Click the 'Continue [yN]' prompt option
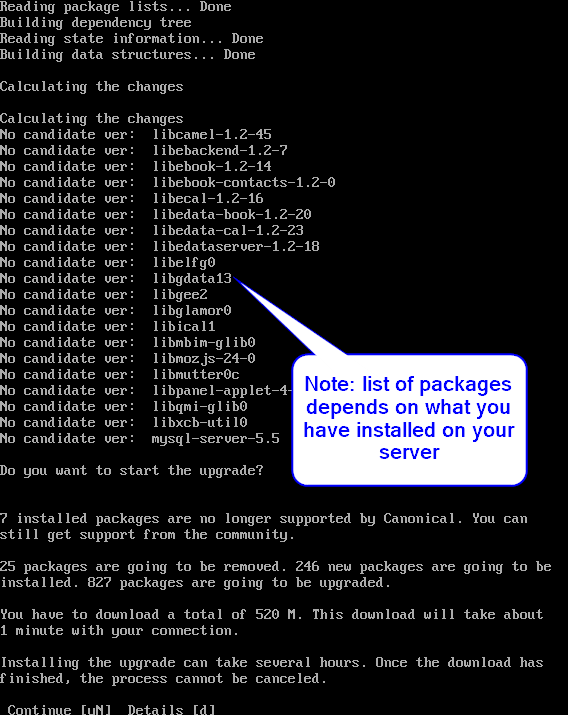This screenshot has height=715, width=568. coord(59,710)
